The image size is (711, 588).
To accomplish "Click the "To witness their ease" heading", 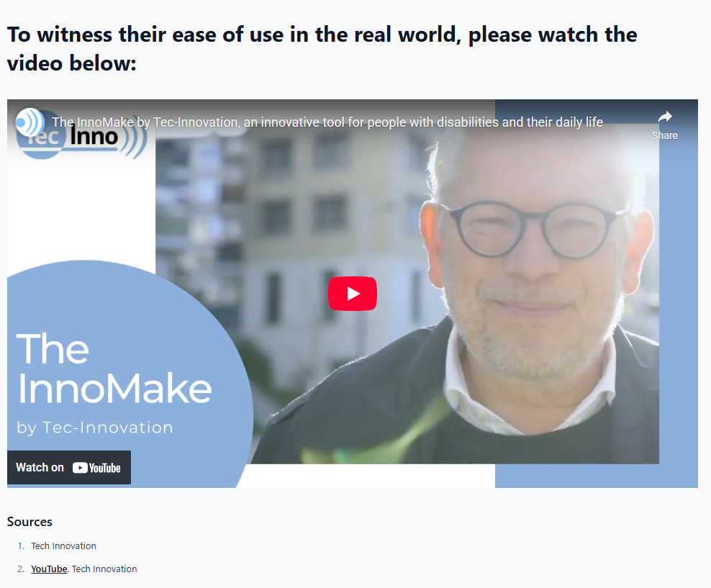I will pyautogui.click(x=322, y=48).
